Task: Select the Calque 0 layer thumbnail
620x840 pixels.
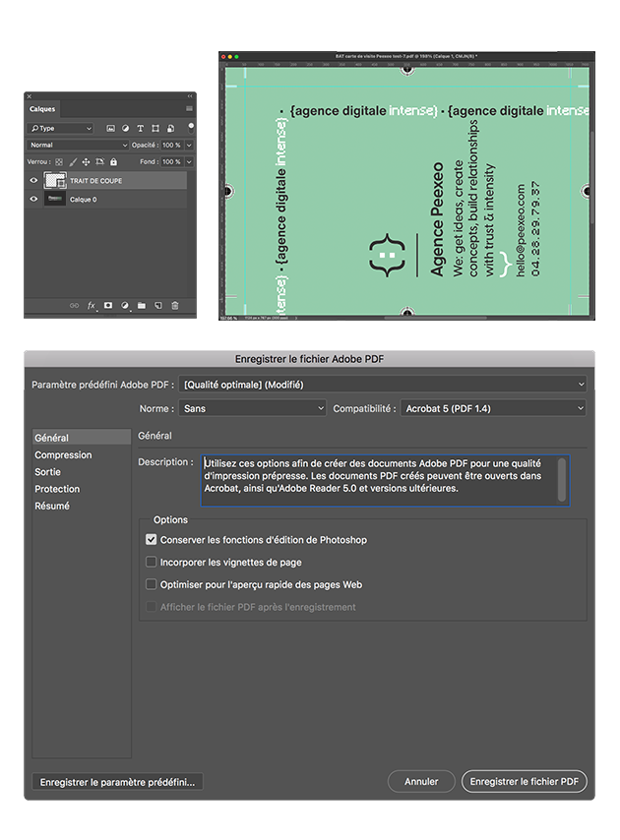Action: click(x=55, y=200)
